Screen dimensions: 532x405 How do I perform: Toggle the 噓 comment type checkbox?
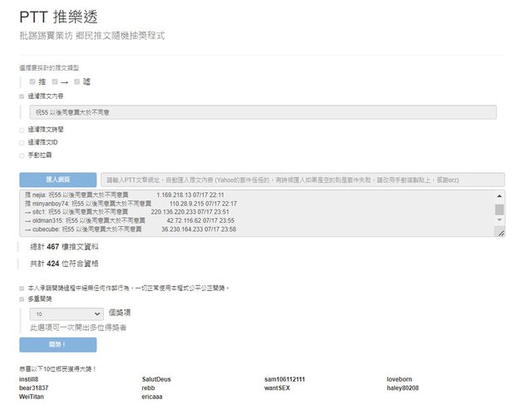click(x=76, y=81)
